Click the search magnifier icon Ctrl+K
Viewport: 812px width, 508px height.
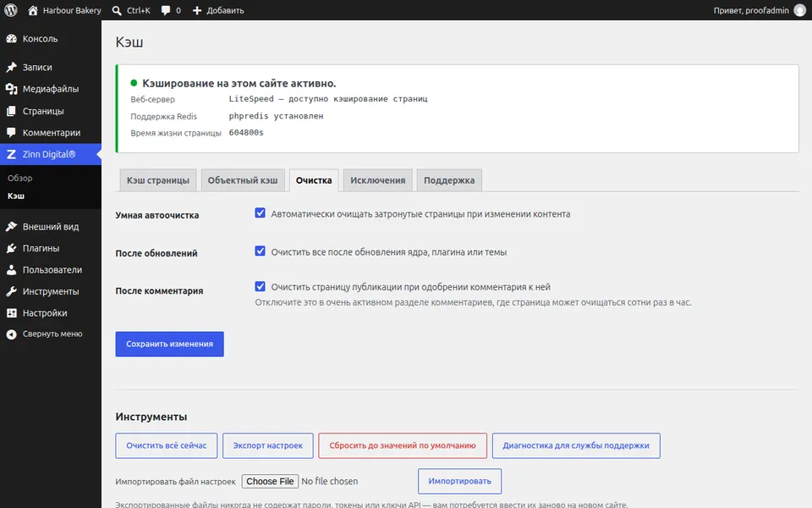click(117, 10)
